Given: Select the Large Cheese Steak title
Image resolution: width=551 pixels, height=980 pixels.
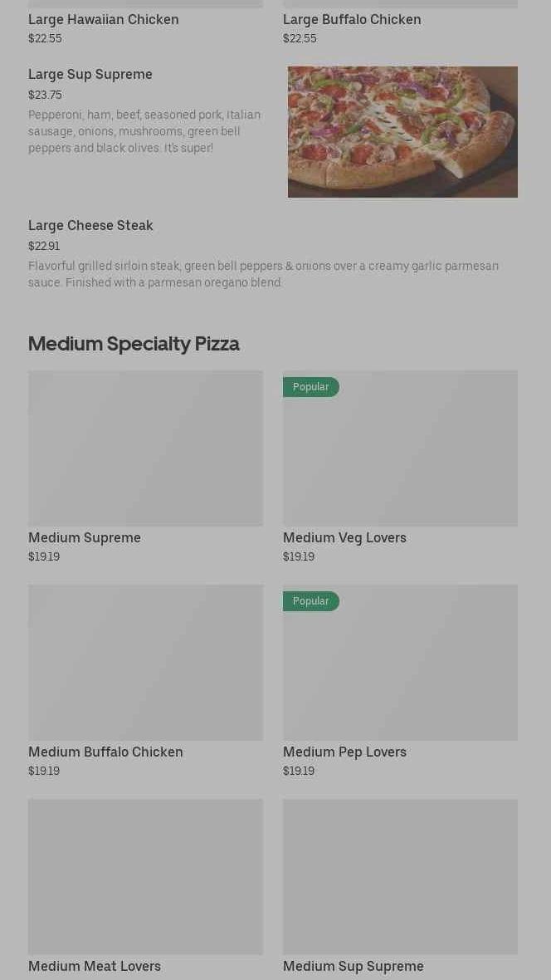Looking at the screenshot, I should pos(90,226).
